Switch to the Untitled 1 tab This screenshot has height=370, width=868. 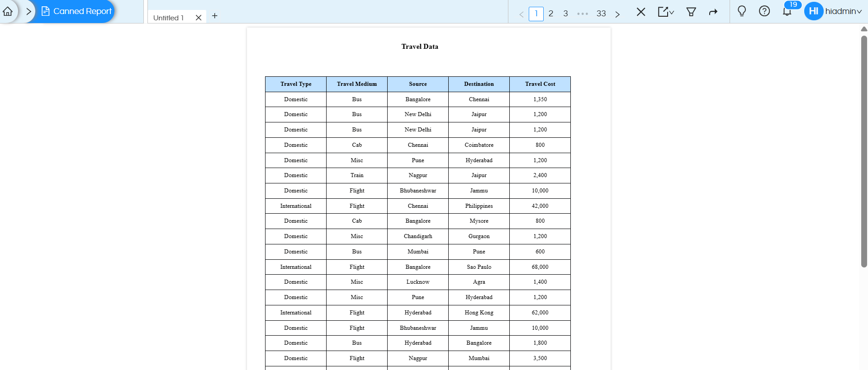pyautogui.click(x=168, y=18)
